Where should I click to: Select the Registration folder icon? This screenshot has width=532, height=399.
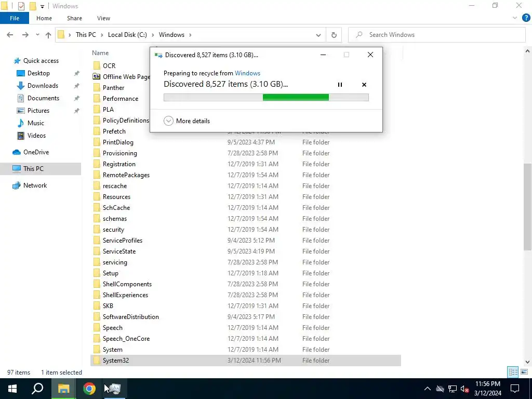pos(97,164)
